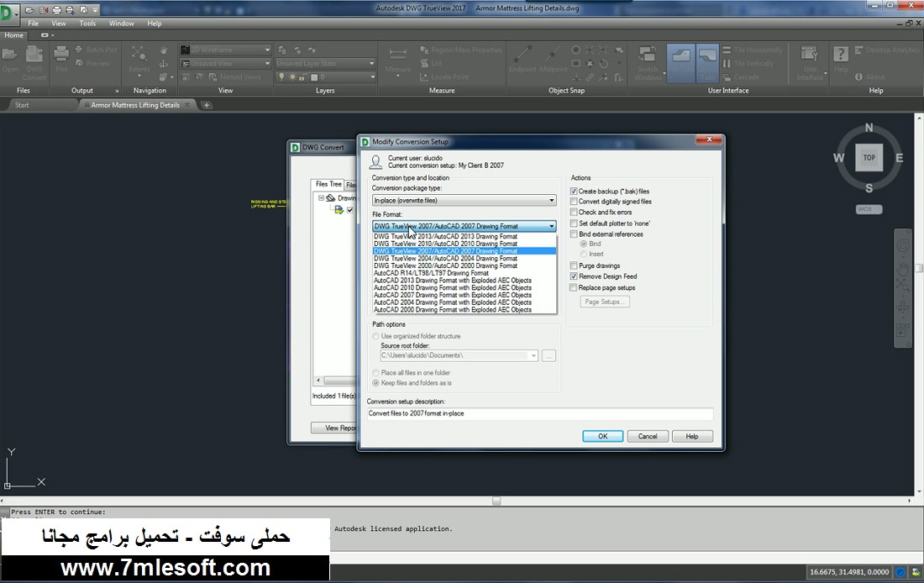This screenshot has width=924, height=583.
Task: Open Named Views manager
Action: point(234,77)
